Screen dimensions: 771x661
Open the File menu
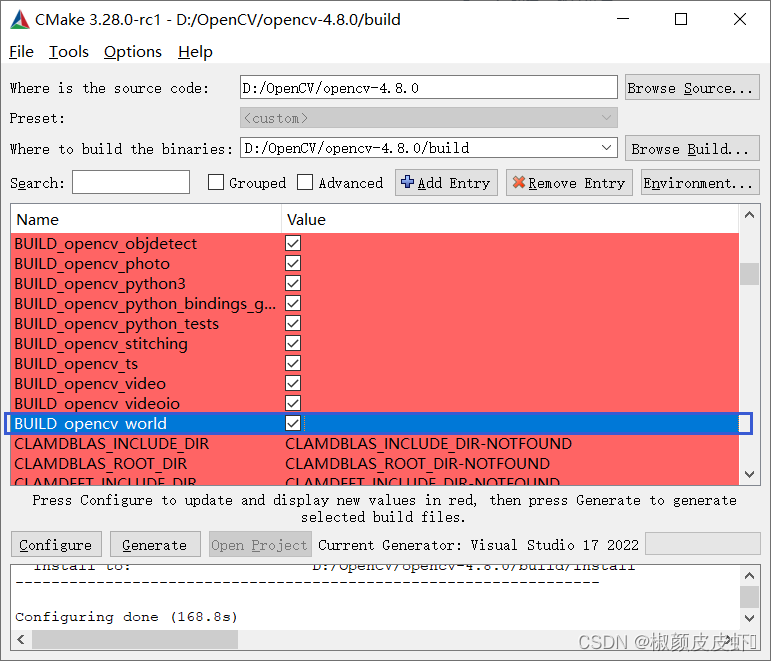click(x=21, y=52)
